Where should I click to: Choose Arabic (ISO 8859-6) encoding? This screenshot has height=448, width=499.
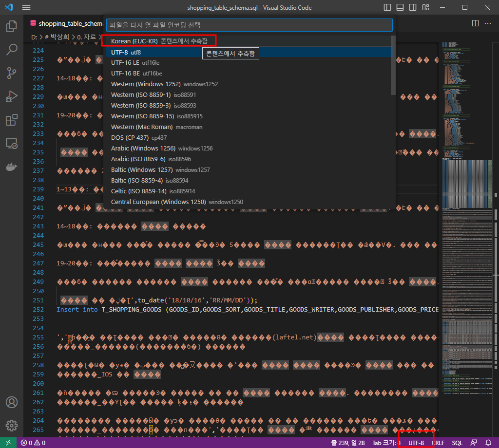(x=248, y=159)
